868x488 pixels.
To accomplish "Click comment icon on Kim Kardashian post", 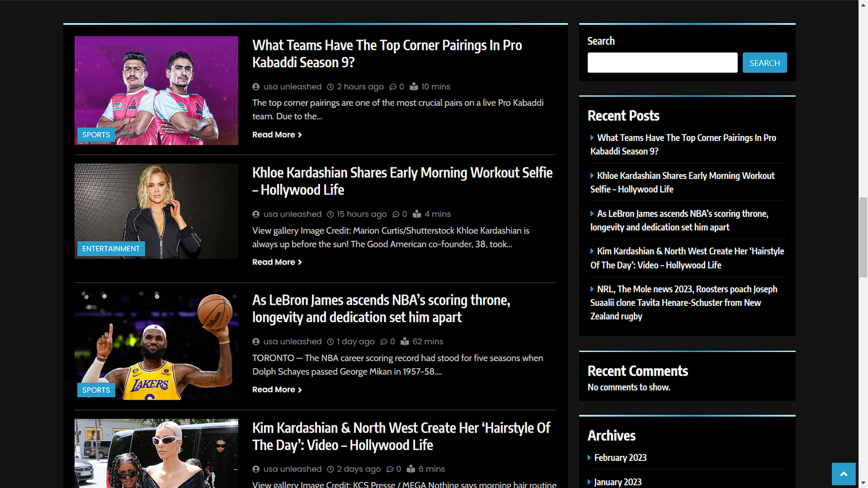I will (390, 469).
